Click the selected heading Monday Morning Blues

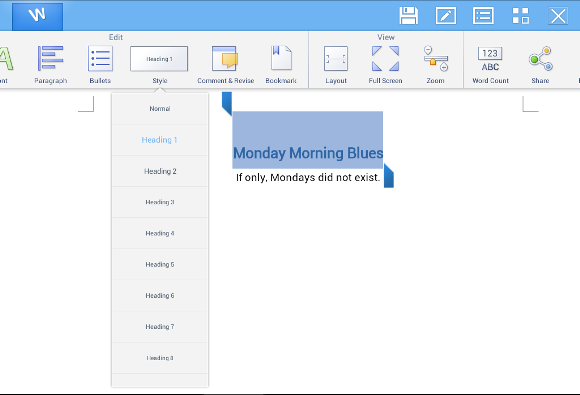click(308, 153)
